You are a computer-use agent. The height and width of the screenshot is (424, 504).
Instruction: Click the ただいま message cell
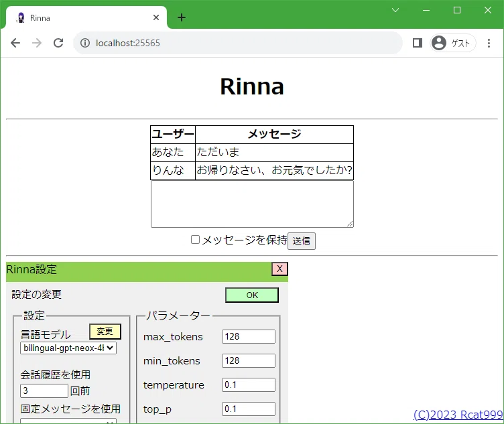[x=275, y=152]
